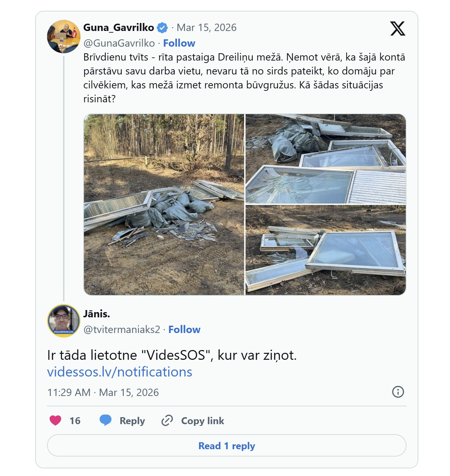Open Jānis profile avatar
The image size is (450, 476).
(x=64, y=321)
